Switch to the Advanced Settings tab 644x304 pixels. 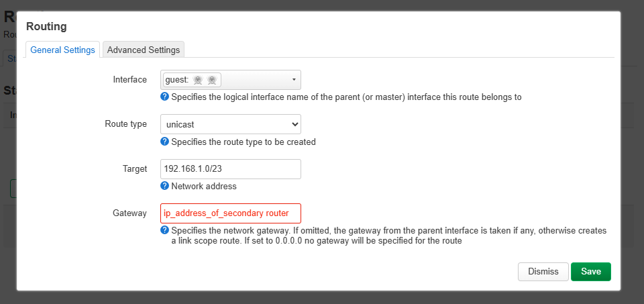click(x=144, y=50)
